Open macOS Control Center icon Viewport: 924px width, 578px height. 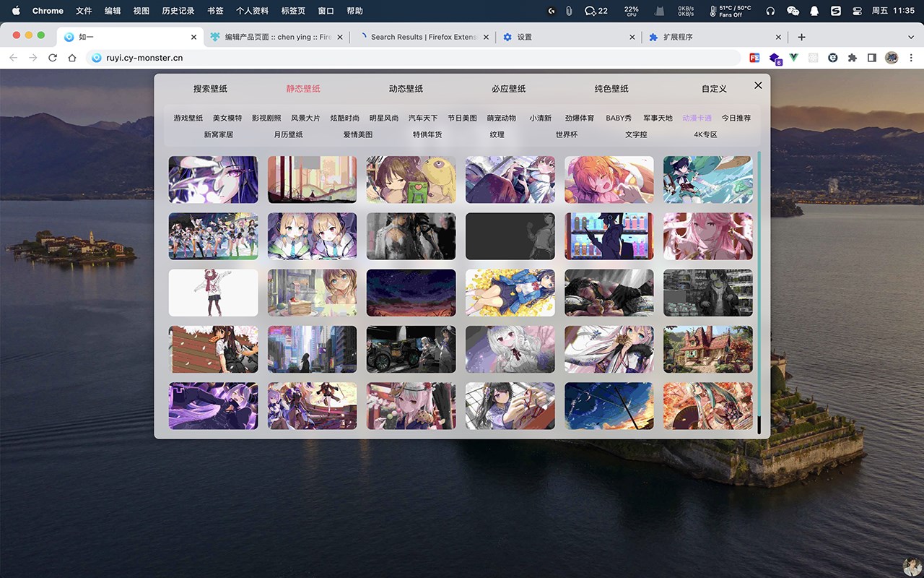[858, 11]
